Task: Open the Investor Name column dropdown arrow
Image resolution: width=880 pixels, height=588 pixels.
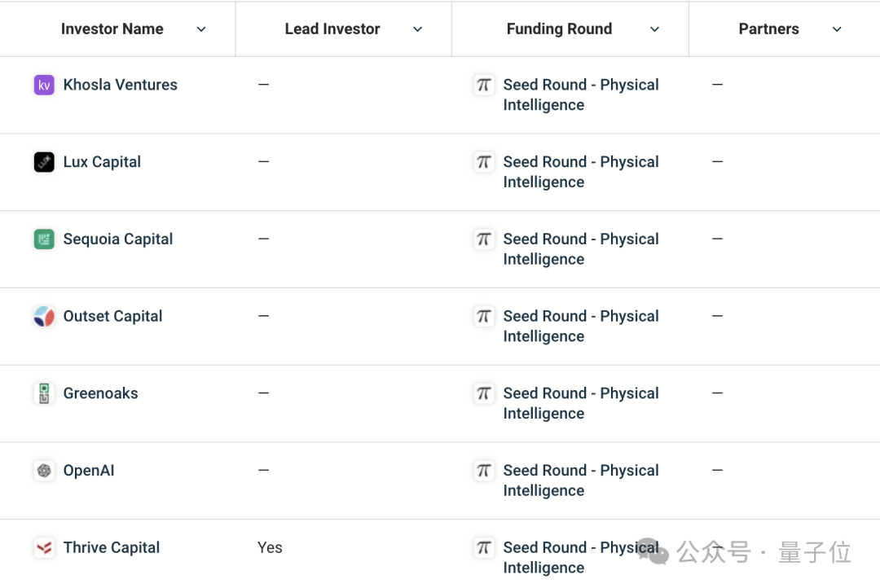Action: (x=201, y=29)
